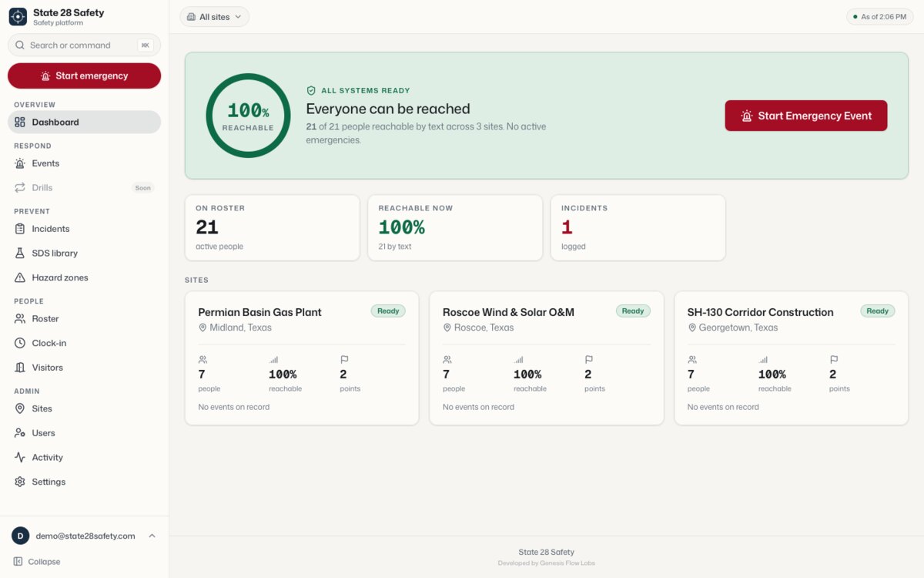This screenshot has height=578, width=924.
Task: Open the SDS library page
Action: pyautogui.click(x=84, y=253)
